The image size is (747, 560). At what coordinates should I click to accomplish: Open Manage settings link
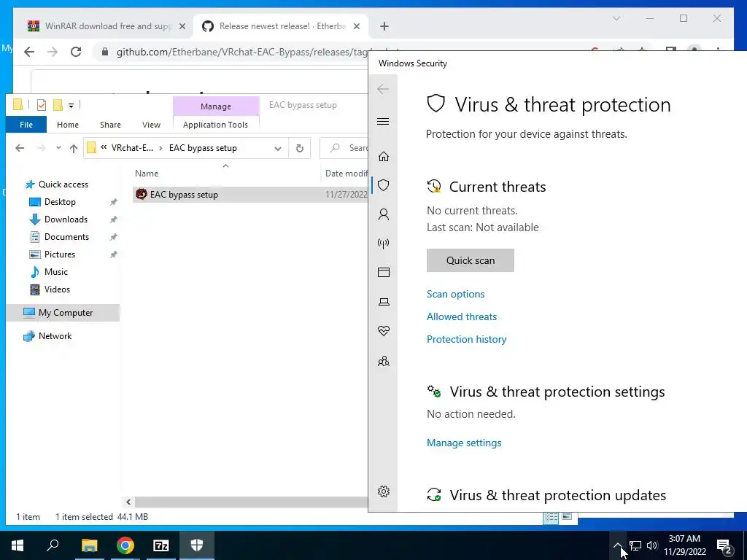click(464, 443)
